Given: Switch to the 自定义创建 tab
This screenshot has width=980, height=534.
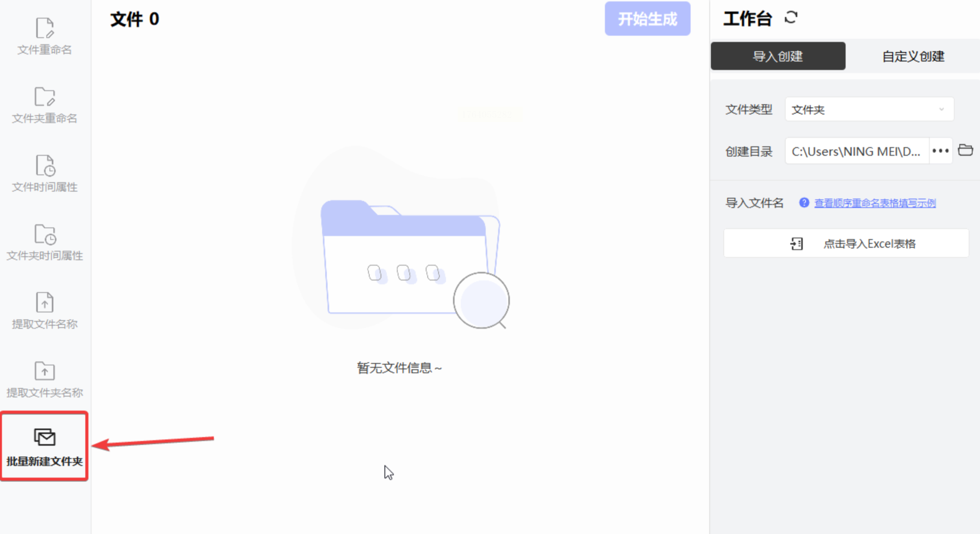Looking at the screenshot, I should tap(913, 56).
